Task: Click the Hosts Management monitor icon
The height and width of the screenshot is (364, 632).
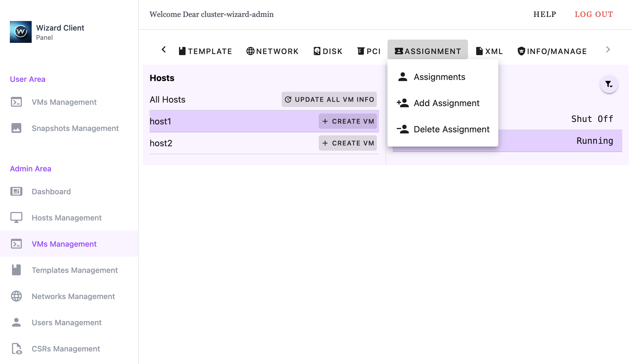Action: [x=16, y=218]
